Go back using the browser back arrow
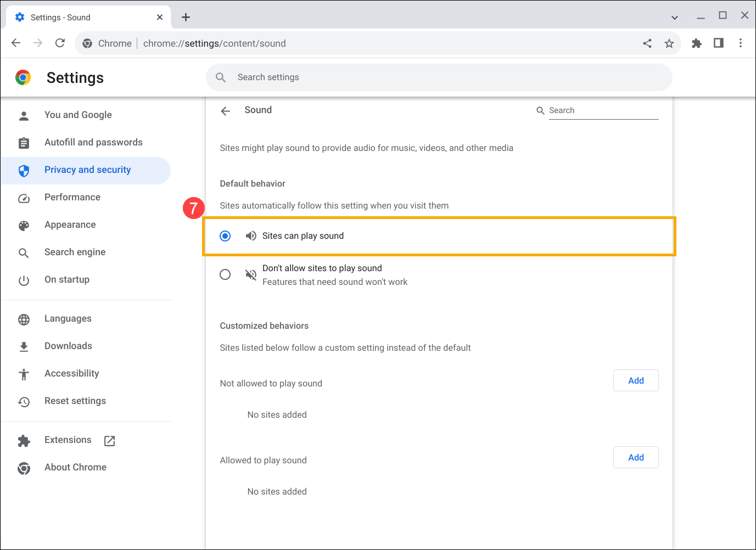756x550 pixels. coord(16,43)
